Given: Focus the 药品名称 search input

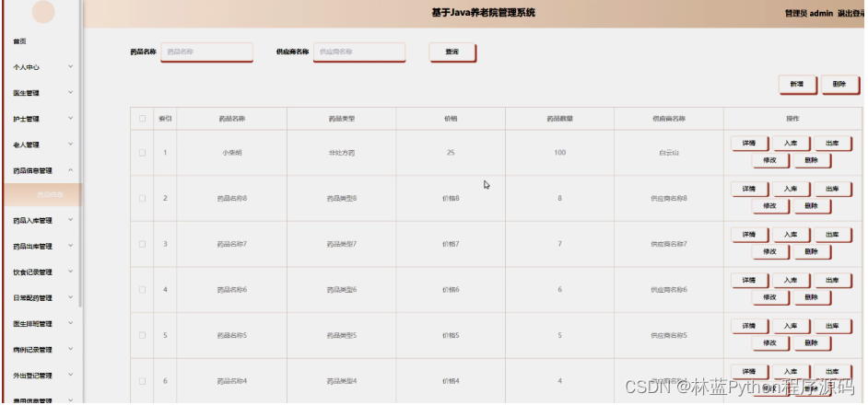Looking at the screenshot, I should coord(206,52).
